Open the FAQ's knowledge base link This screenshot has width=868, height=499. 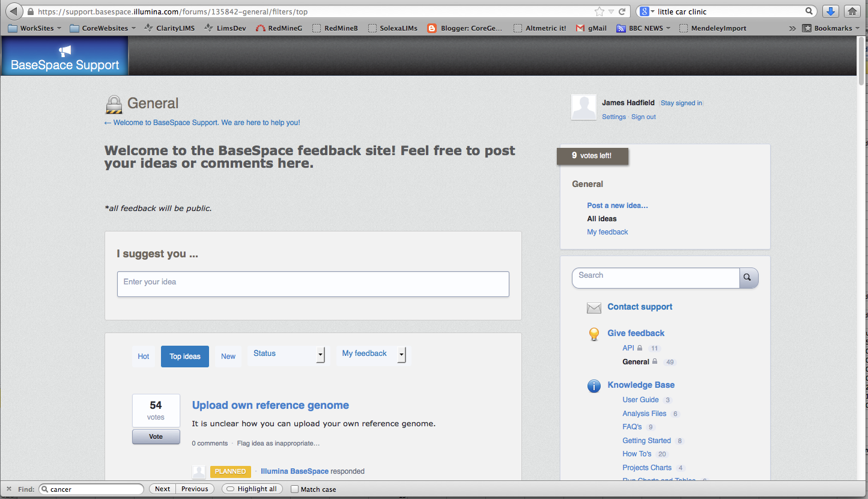(632, 427)
